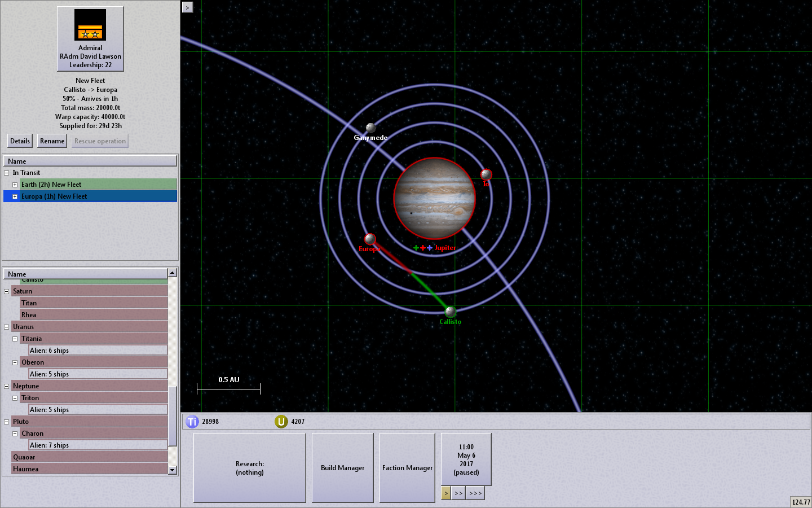Collapse the Uranus tree node
812x508 pixels.
coord(7,327)
